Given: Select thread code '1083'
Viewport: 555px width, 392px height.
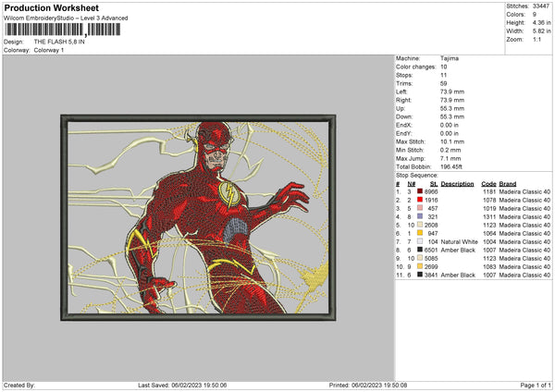Looking at the screenshot, I should pos(489,267).
